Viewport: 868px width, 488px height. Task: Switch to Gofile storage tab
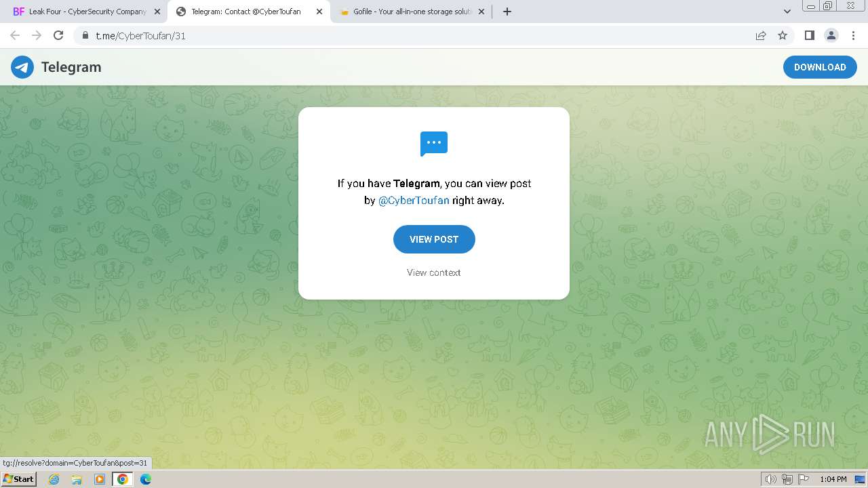pos(412,12)
